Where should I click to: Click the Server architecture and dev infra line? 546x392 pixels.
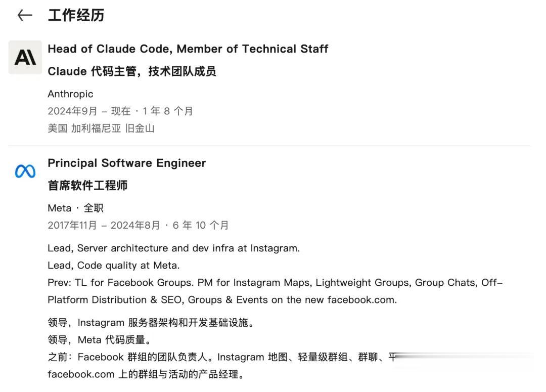[173, 248]
